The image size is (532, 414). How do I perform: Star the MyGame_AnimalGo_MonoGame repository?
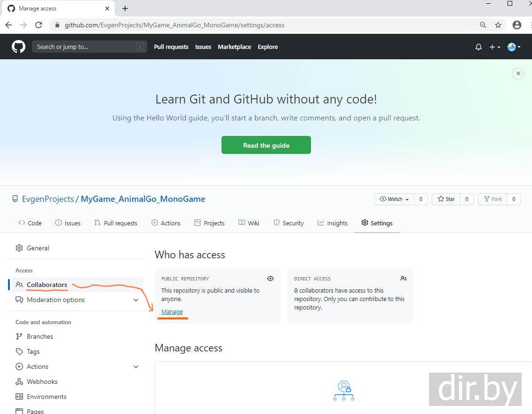click(x=446, y=199)
